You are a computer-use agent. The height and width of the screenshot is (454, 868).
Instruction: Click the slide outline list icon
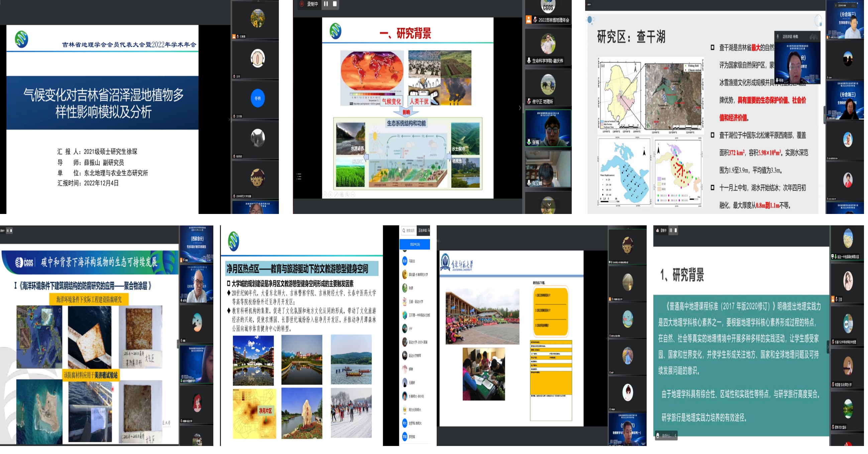[299, 177]
